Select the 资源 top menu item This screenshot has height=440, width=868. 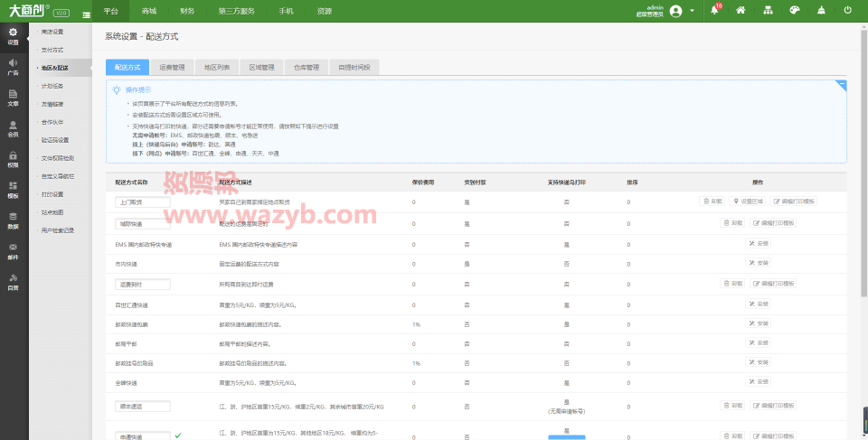325,11
